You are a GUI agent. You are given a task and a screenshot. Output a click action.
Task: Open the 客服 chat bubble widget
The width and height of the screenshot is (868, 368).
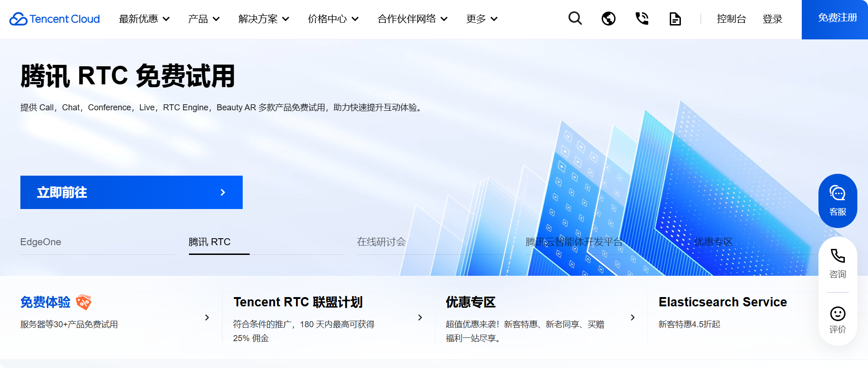[837, 200]
